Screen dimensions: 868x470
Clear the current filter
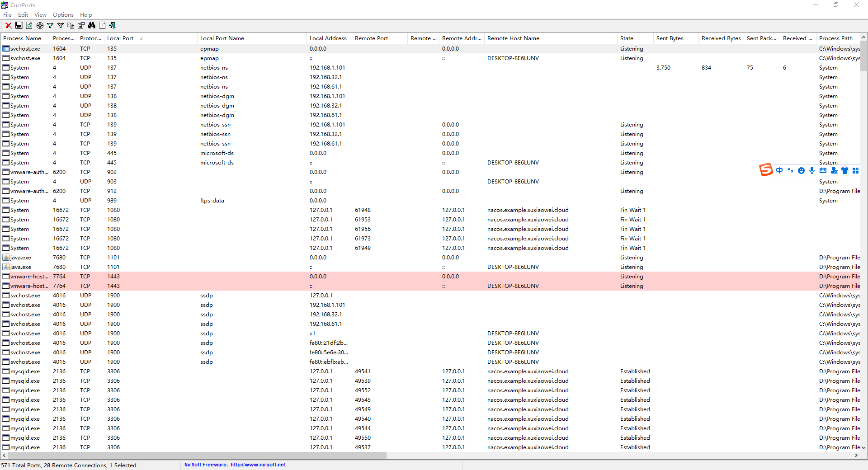tap(60, 25)
